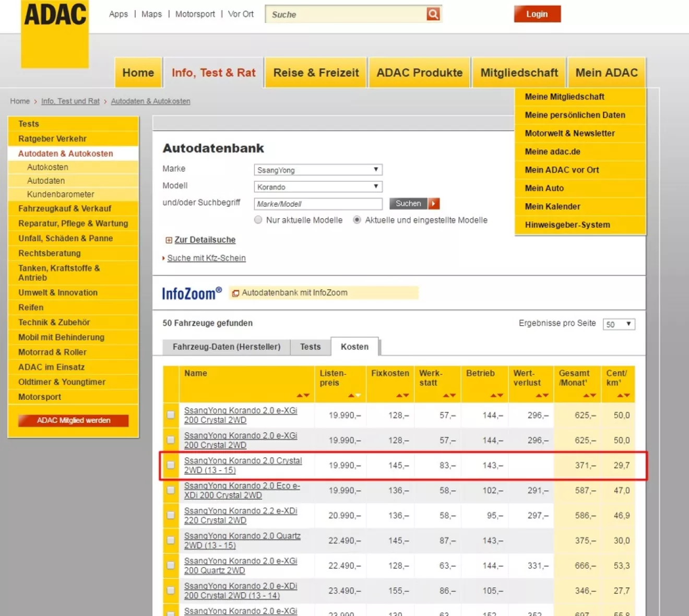Open Reise & Freizeit main tab
The height and width of the screenshot is (616, 689).
point(316,73)
